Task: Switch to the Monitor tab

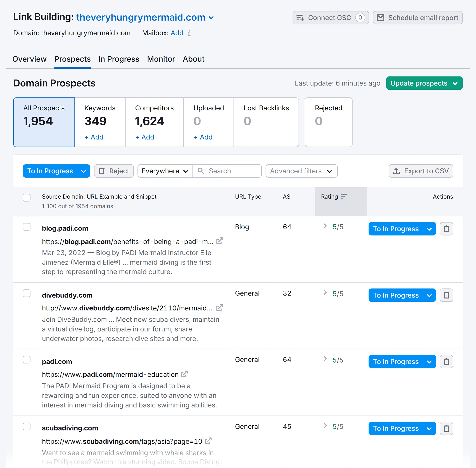Action: click(x=161, y=59)
